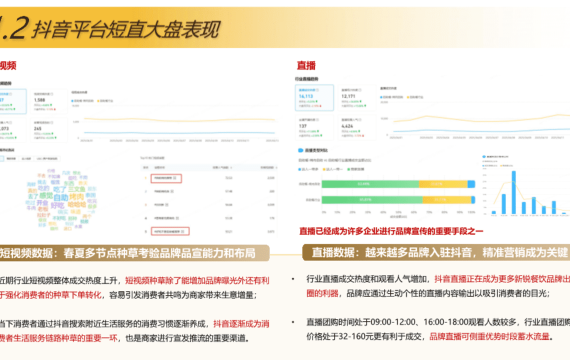Click green segment of top stacked bar
Image resolution: width=570 pixels, height=360 pixels.
click(x=370, y=184)
